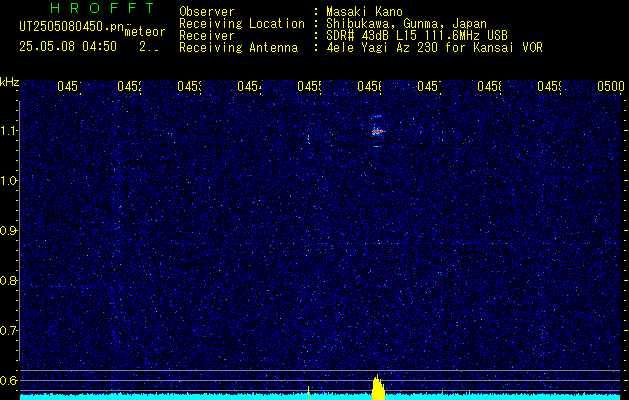
Task: Click the 0500 time axis marker
Action: [611, 86]
